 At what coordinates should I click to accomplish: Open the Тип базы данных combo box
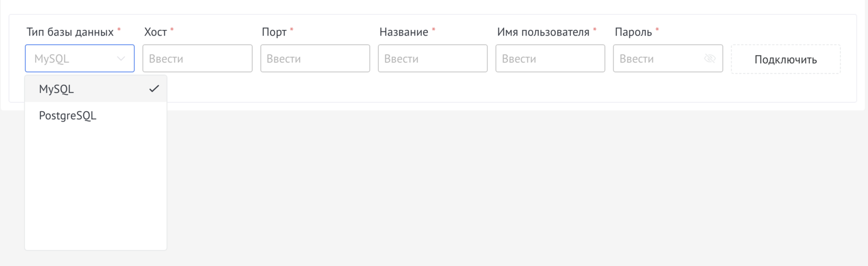pos(72,59)
